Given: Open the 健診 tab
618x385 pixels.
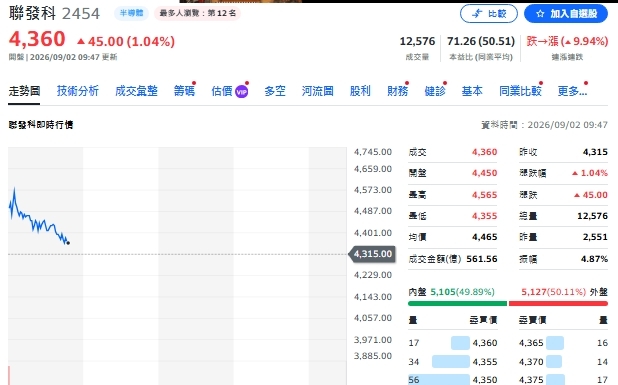Looking at the screenshot, I should [435, 91].
